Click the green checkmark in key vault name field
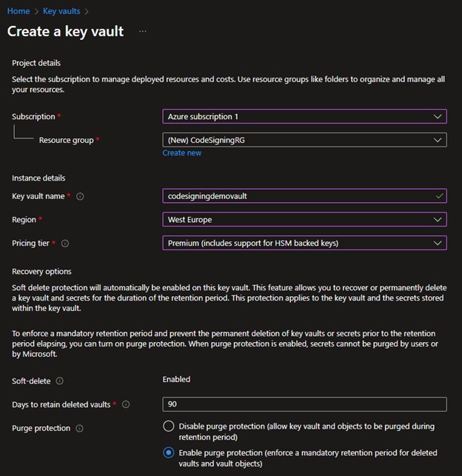Image resolution: width=462 pixels, height=476 pixels. [439, 196]
